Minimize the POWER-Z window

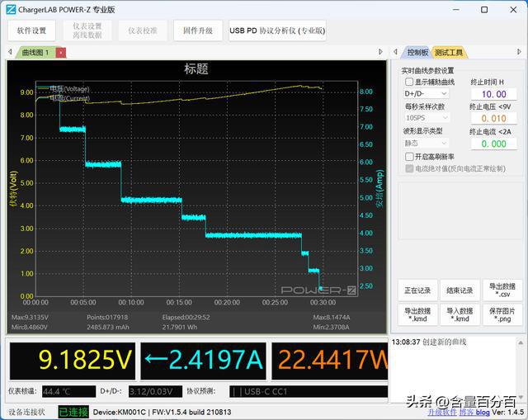click(x=456, y=9)
